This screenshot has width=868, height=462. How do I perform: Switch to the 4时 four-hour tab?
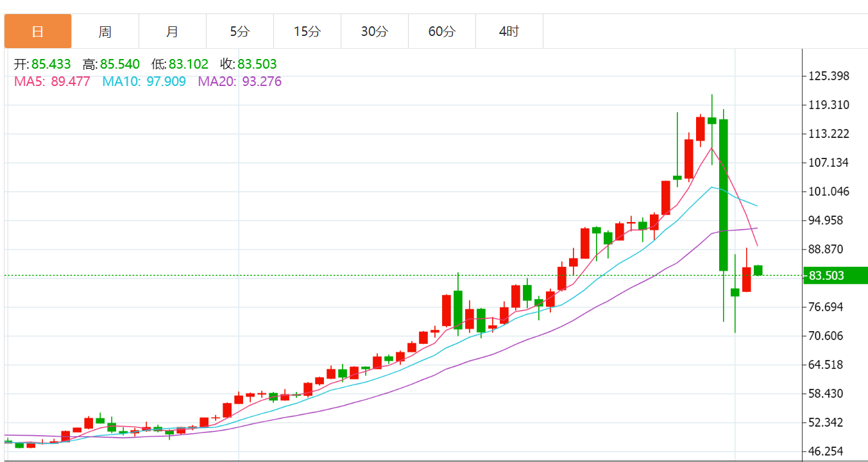click(509, 31)
